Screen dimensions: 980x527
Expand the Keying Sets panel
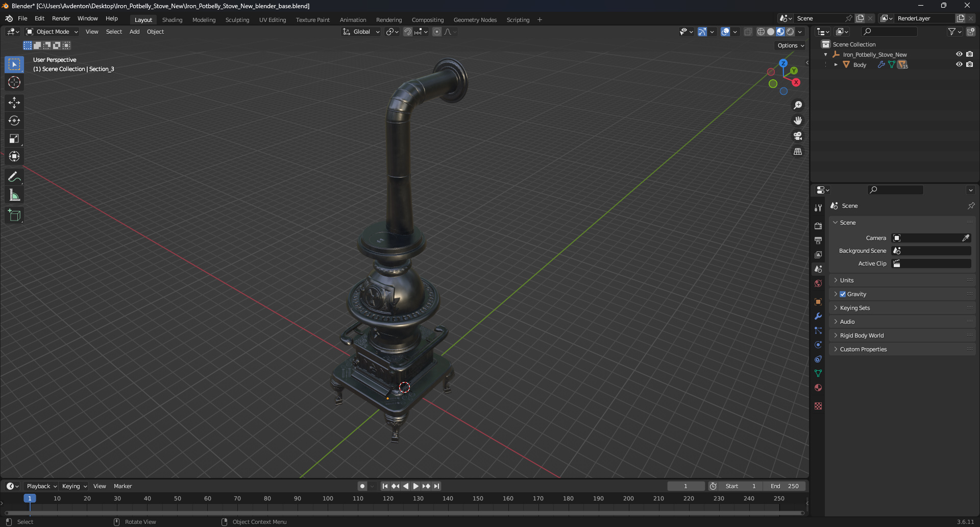pyautogui.click(x=902, y=308)
